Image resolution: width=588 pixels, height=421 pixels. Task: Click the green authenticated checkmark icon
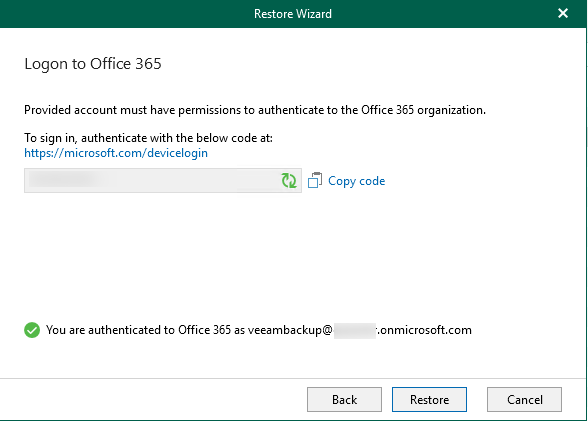click(32, 330)
